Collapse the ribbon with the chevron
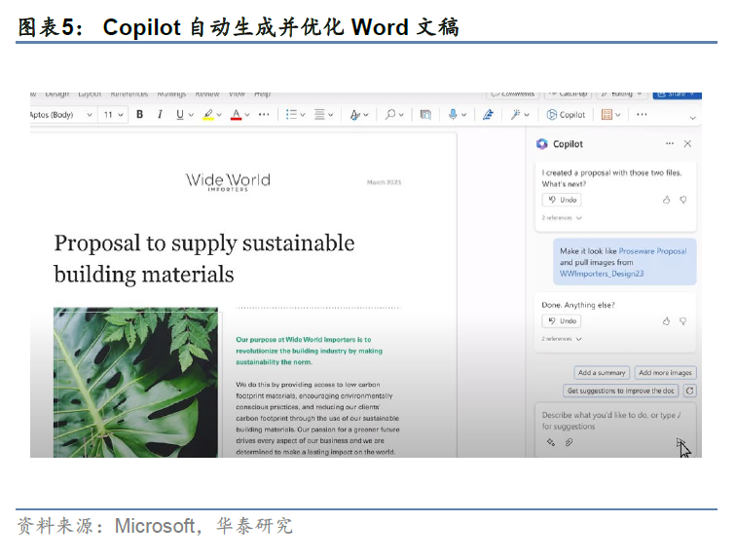Viewport: 736px width, 560px height. click(692, 118)
